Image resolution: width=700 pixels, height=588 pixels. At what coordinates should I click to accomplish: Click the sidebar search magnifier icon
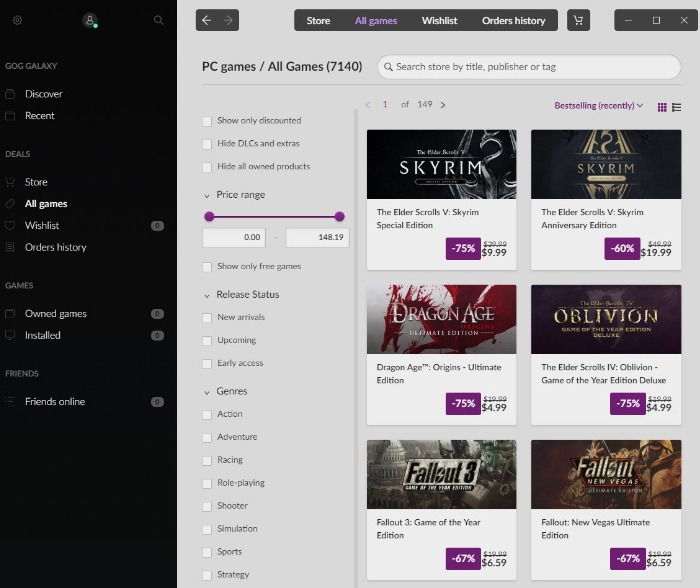tap(158, 20)
